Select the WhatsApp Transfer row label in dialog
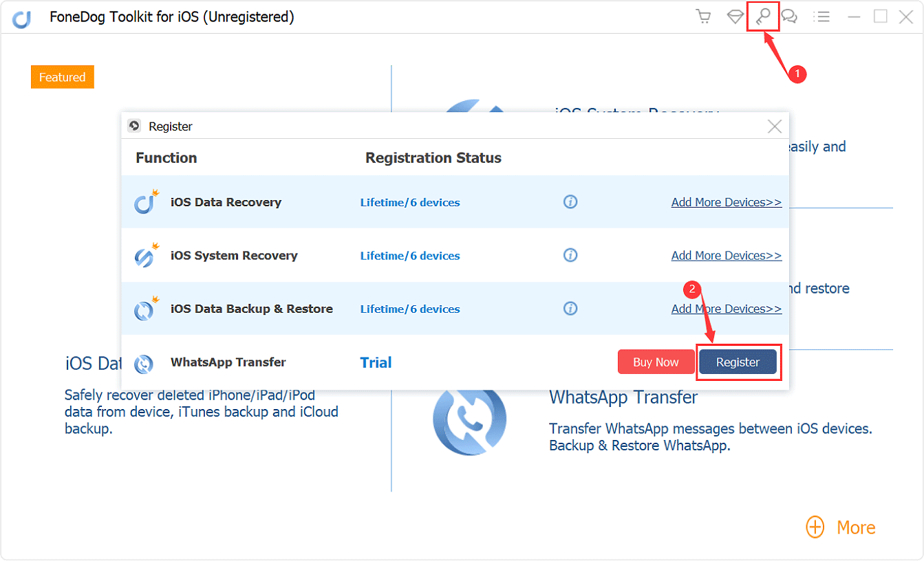Image resolution: width=924 pixels, height=561 pixels. (228, 362)
